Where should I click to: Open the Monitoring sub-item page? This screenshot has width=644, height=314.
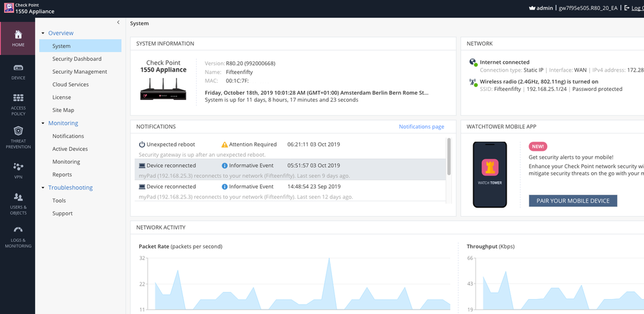pos(66,162)
